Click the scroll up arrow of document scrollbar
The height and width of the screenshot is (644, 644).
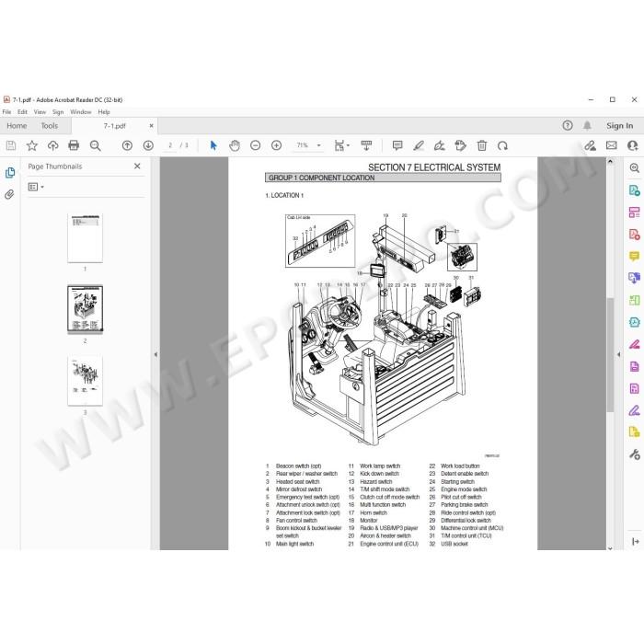[x=610, y=161]
